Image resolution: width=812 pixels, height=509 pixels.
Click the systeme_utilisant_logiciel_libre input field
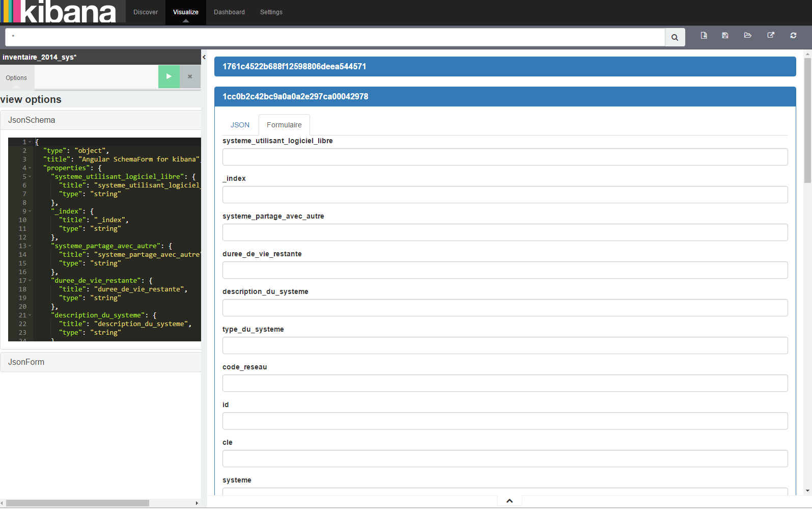tap(505, 157)
